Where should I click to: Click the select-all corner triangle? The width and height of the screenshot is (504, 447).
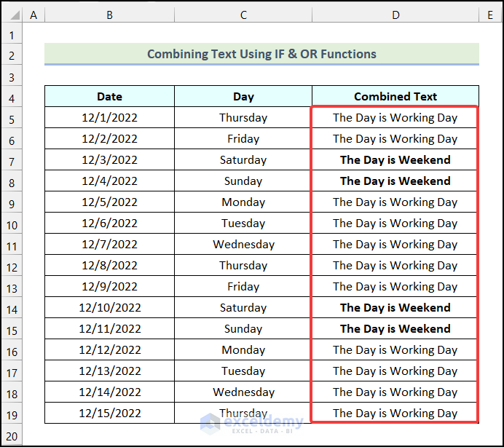pyautogui.click(x=12, y=15)
